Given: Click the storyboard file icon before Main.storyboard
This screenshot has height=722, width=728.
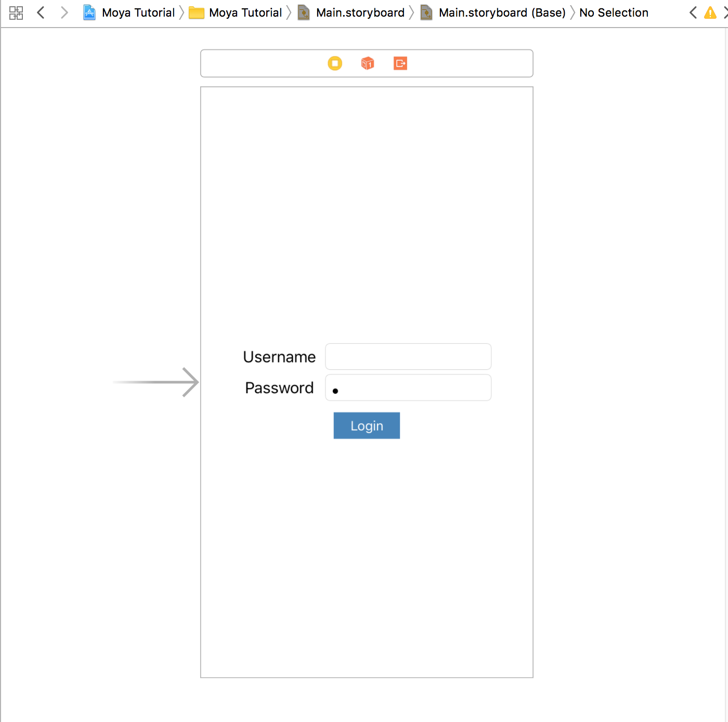Looking at the screenshot, I should (304, 12).
